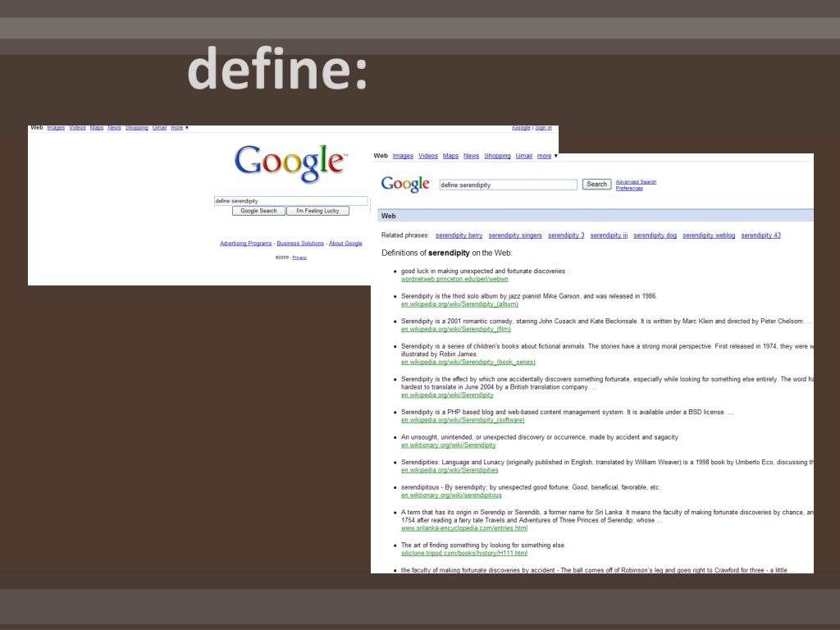Click definition 'good luck in making unexpected' text
The height and width of the screenshot is (630, 840).
coord(483,271)
